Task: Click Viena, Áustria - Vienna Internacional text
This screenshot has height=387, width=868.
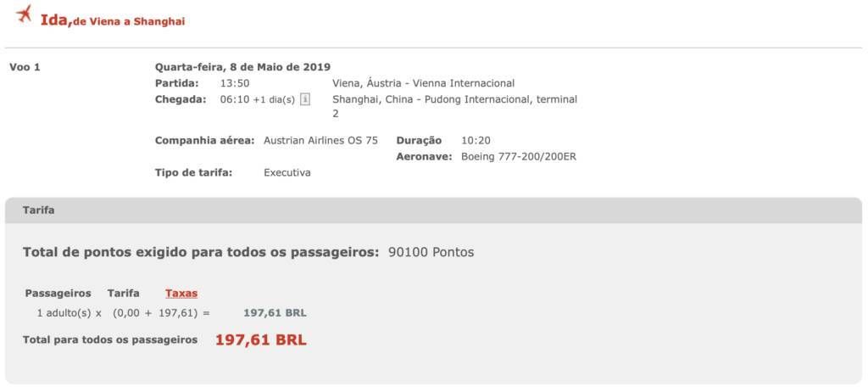Action: pos(424,84)
